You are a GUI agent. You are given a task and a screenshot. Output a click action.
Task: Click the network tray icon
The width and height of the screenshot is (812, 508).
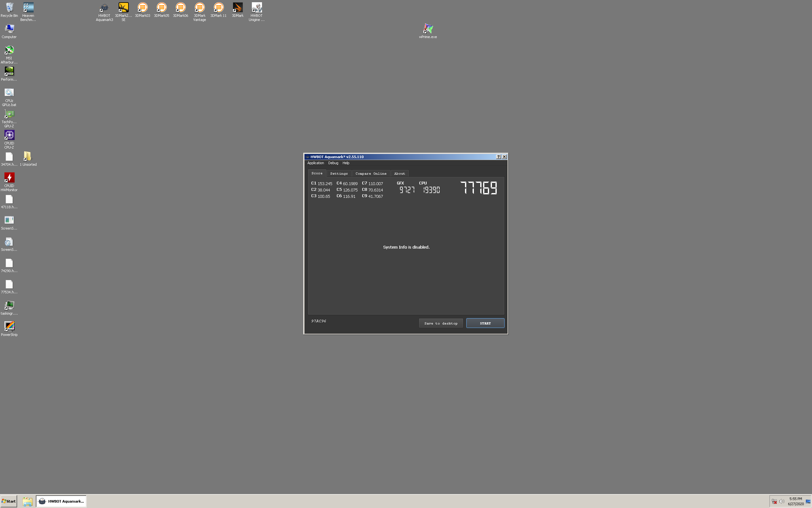tap(774, 501)
